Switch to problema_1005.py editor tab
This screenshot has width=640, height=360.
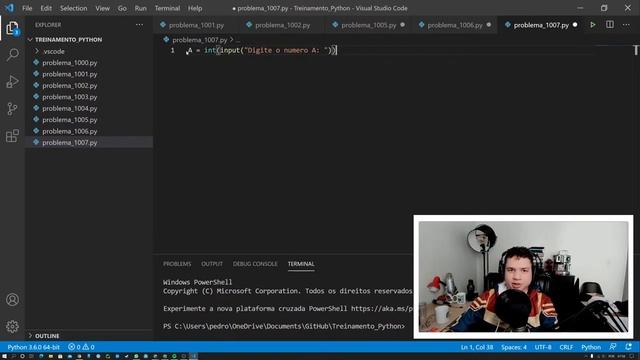369,25
